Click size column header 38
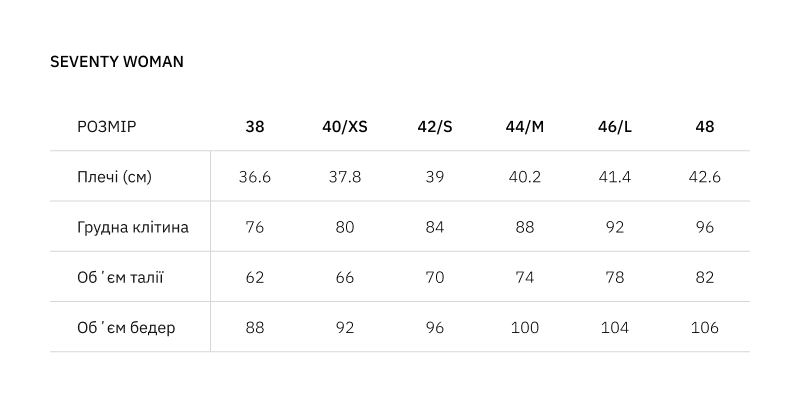This screenshot has width=800, height=402. (255, 127)
